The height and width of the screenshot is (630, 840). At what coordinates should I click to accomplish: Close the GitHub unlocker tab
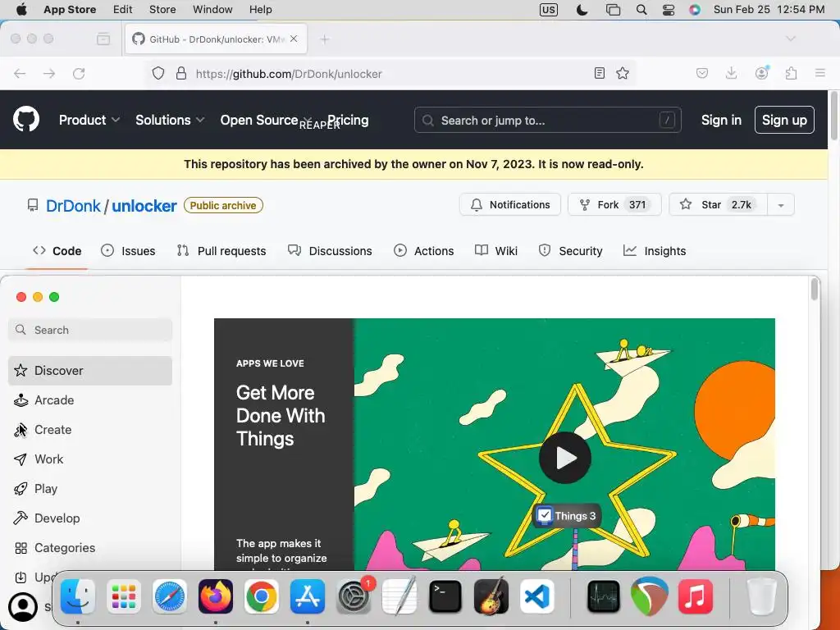294,39
